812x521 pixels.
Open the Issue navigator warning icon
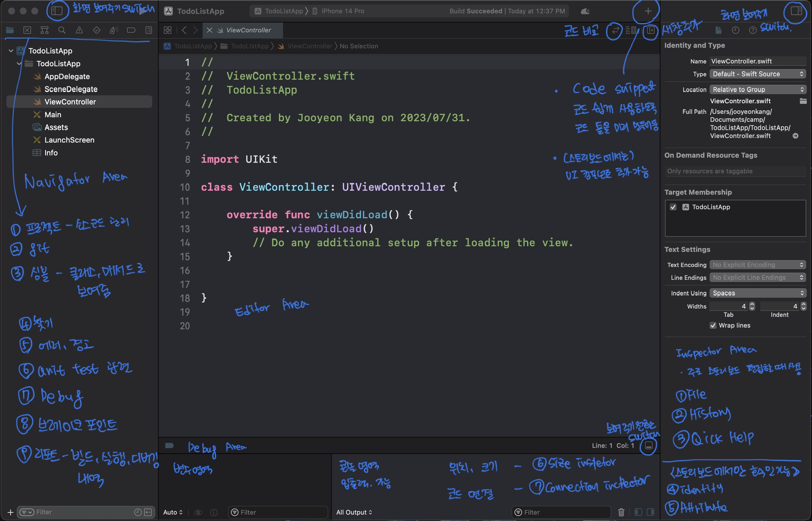pyautogui.click(x=79, y=30)
